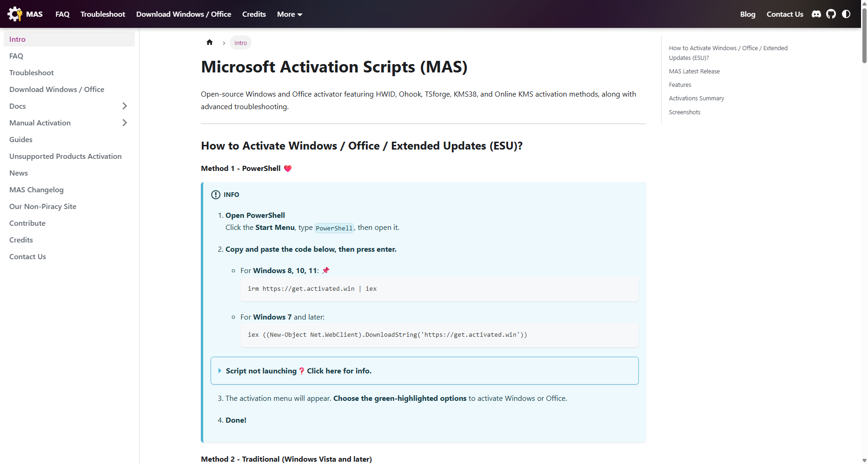
Task: Expand the Manual Activation chevron
Action: [x=125, y=123]
